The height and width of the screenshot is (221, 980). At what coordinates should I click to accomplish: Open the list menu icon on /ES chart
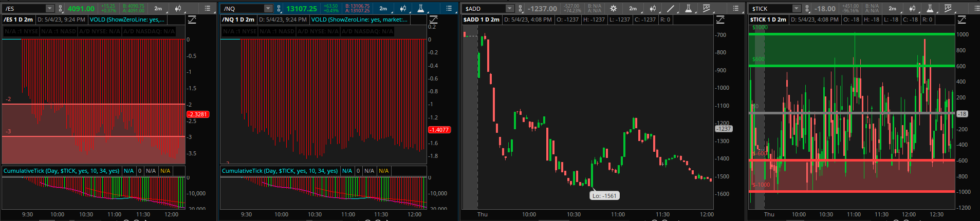[208, 8]
